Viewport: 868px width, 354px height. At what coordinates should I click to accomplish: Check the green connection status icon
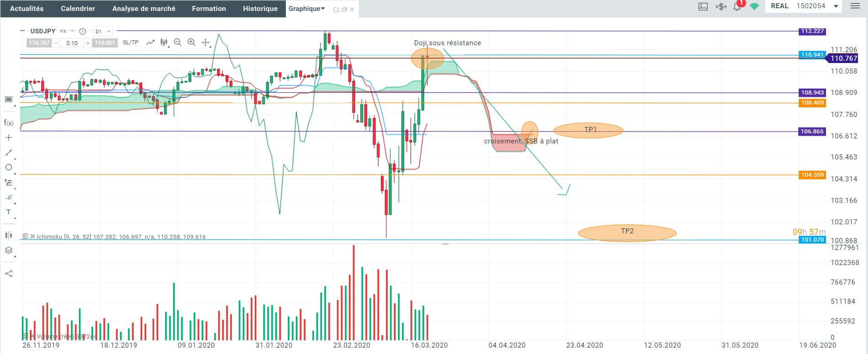754,6
